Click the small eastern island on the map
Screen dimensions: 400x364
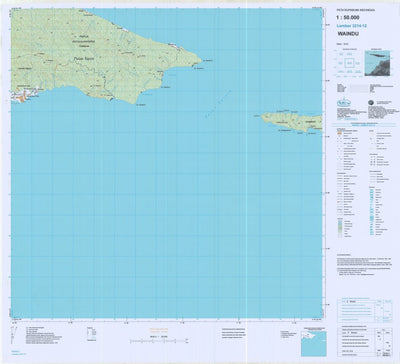[x=292, y=122]
